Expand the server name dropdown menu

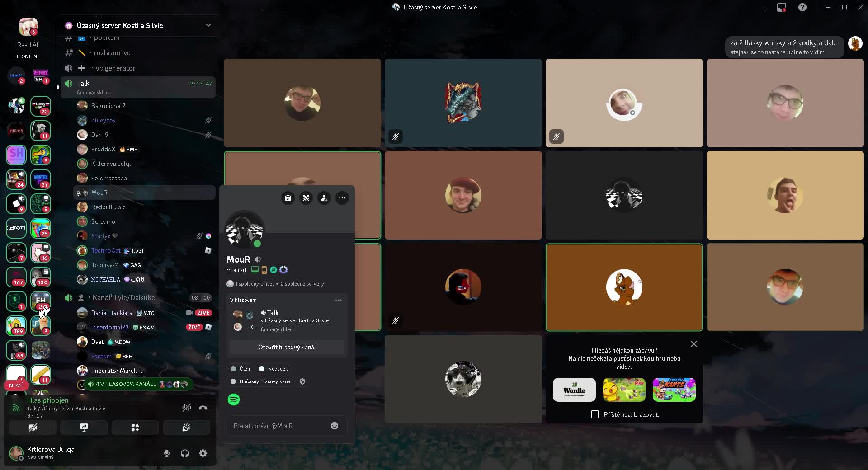208,25
